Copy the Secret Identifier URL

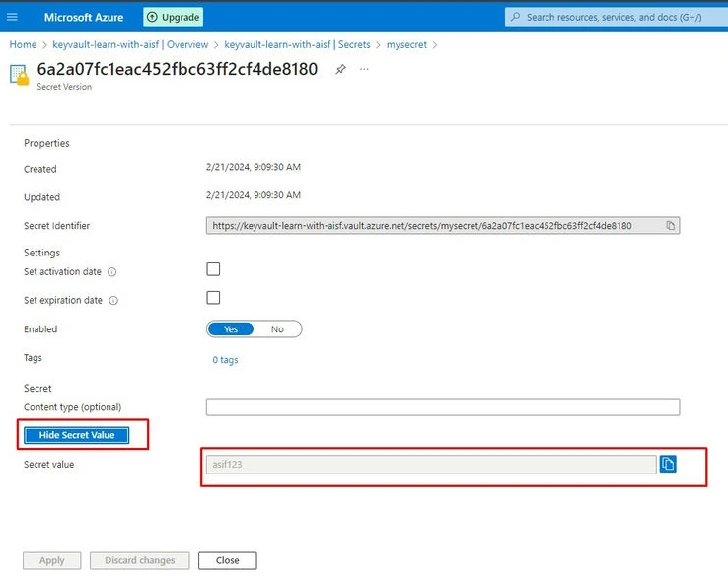coord(670,226)
